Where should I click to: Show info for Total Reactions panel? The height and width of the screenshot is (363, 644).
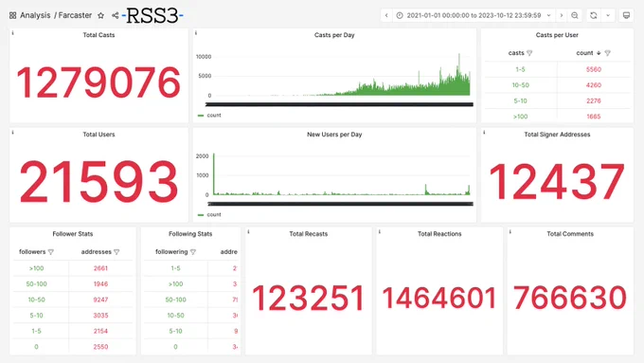380,232
